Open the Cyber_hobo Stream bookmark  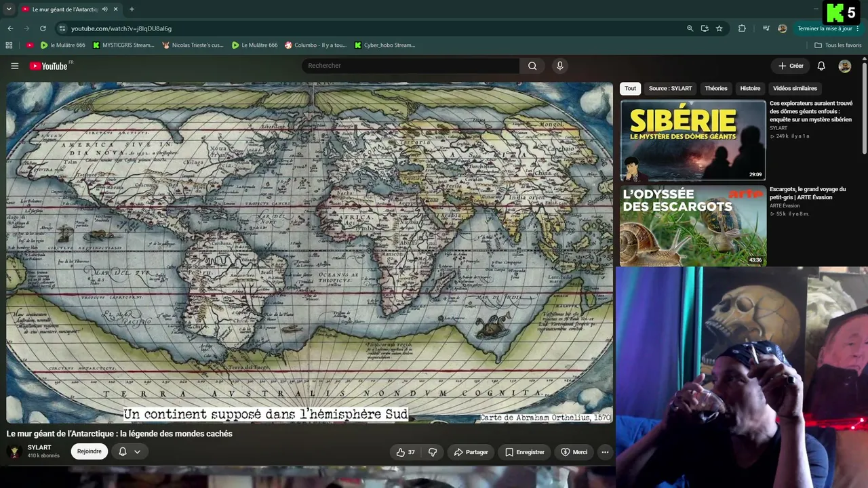[384, 45]
